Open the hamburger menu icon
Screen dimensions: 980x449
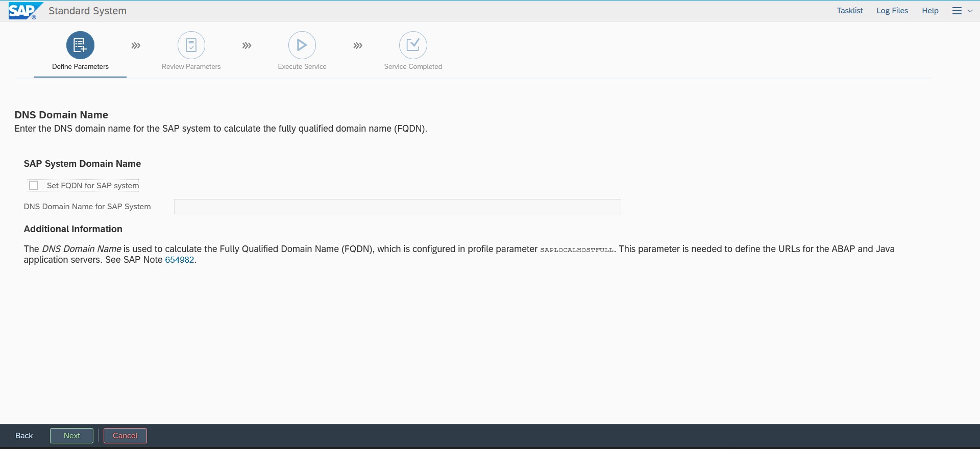pyautogui.click(x=957, y=11)
